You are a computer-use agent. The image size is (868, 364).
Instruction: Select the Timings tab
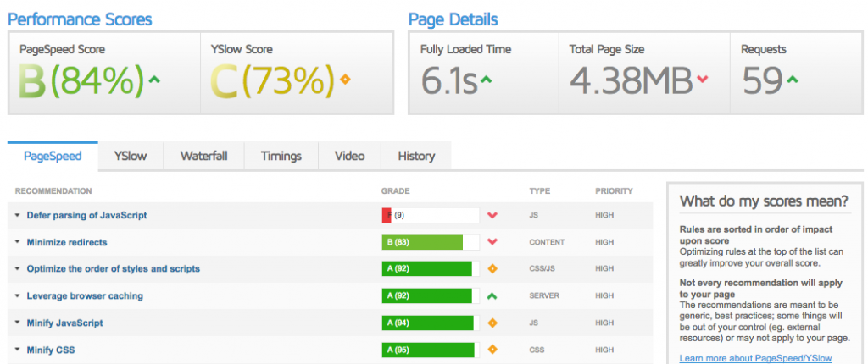point(281,156)
